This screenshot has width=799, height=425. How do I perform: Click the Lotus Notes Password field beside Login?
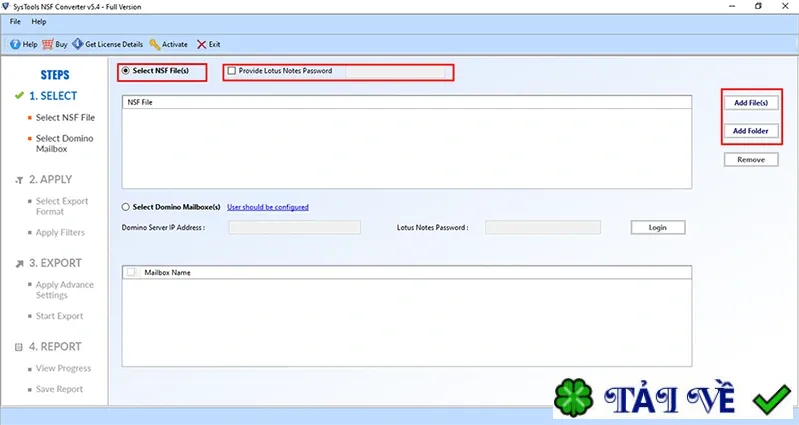(x=543, y=227)
